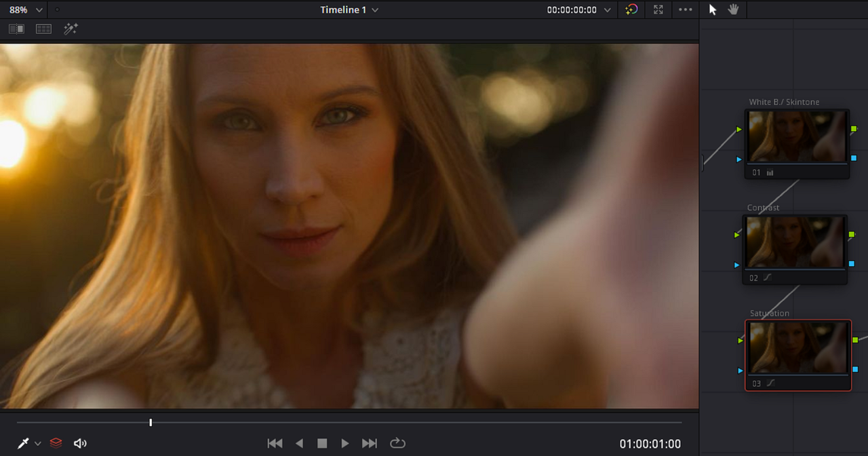Select node 01 White B./ Skintone thumbnail
Screen dimensions: 868x456
pyautogui.click(x=797, y=136)
